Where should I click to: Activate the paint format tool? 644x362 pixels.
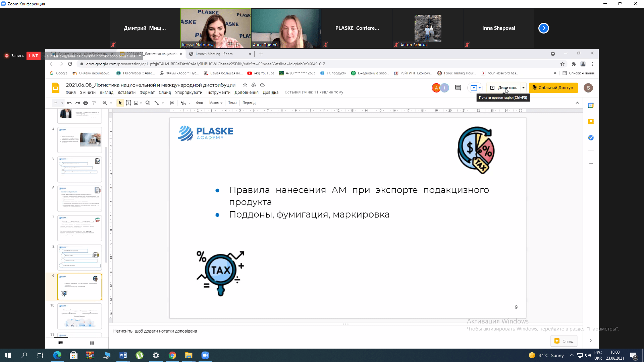(x=94, y=103)
